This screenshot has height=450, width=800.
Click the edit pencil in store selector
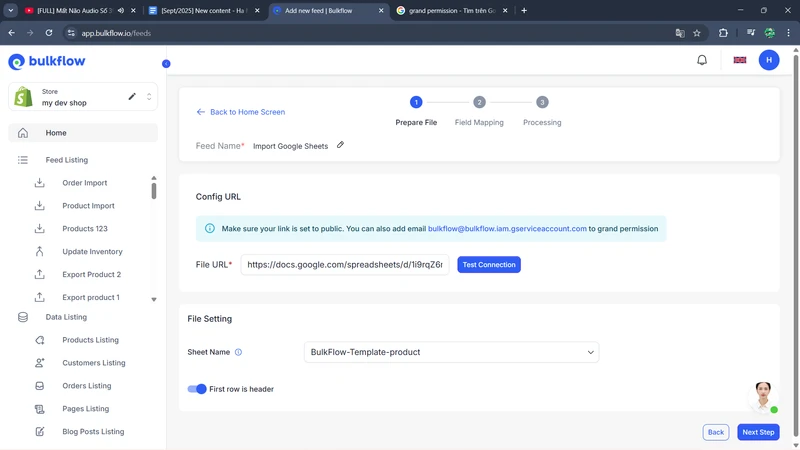click(132, 97)
